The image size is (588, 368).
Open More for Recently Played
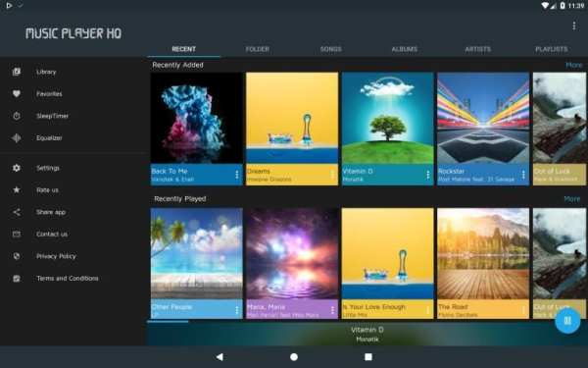(572, 198)
